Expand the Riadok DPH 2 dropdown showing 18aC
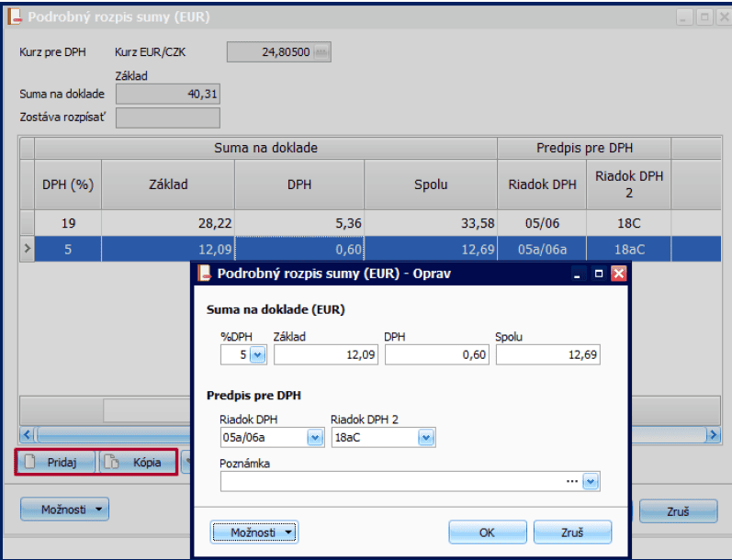The width and height of the screenshot is (732, 560). 426,438
